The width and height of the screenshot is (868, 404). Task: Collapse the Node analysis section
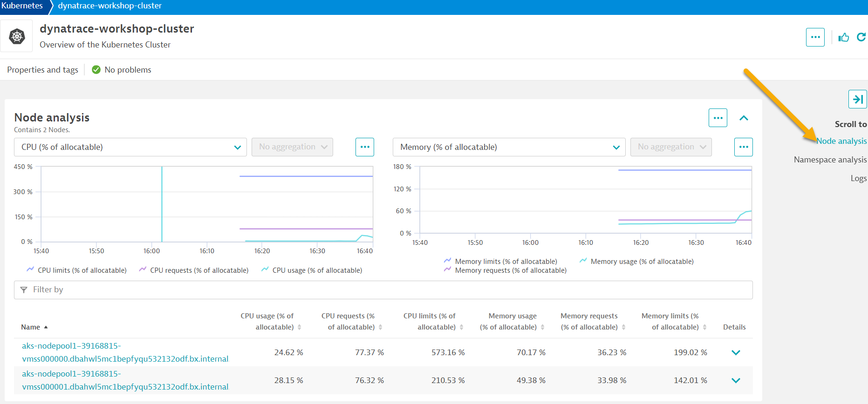point(744,118)
